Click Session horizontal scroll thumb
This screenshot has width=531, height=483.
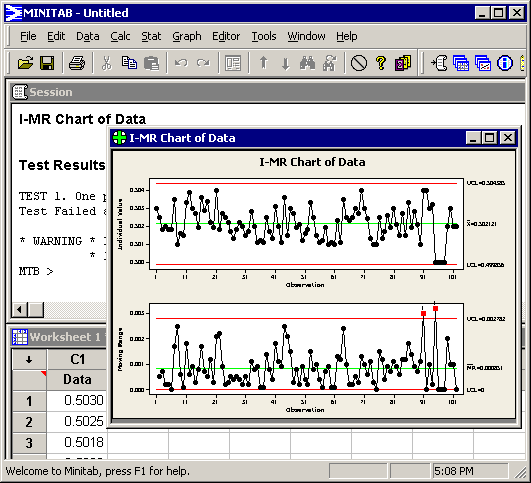36,309
